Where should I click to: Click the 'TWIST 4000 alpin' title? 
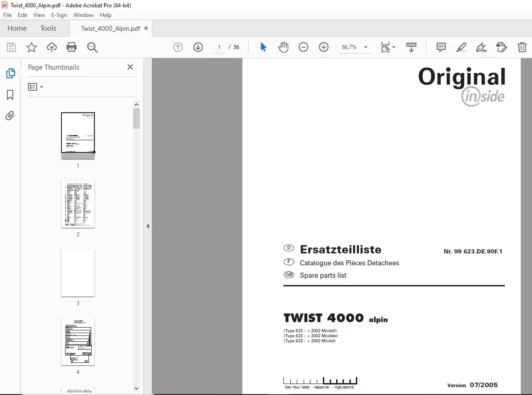336,318
